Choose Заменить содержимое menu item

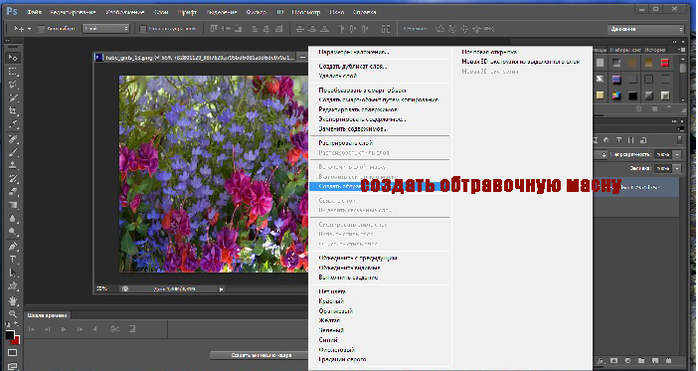pyautogui.click(x=353, y=129)
